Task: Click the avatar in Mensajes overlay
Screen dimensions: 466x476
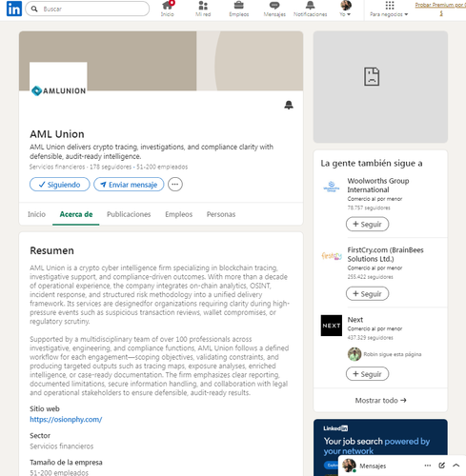Action: click(349, 466)
